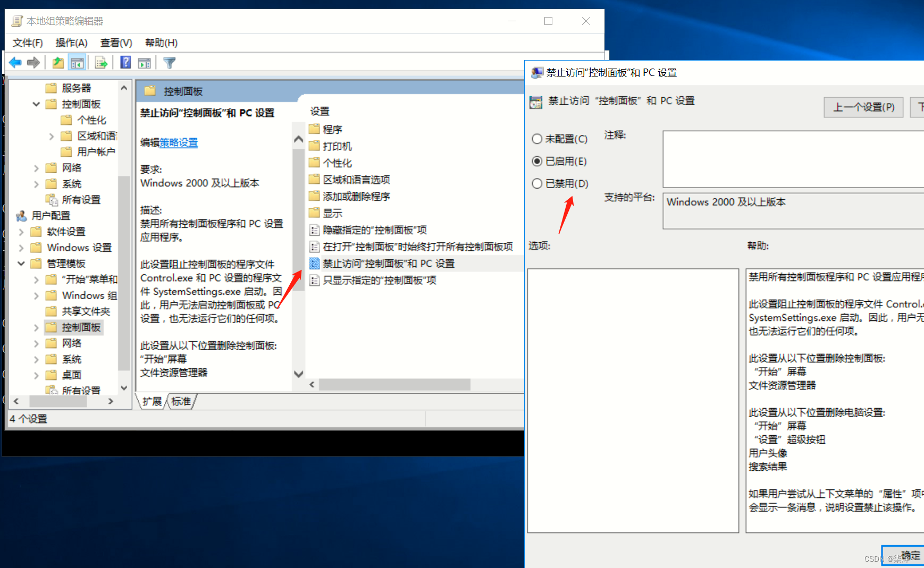Expand the 软件设置 tree node

coord(21,232)
